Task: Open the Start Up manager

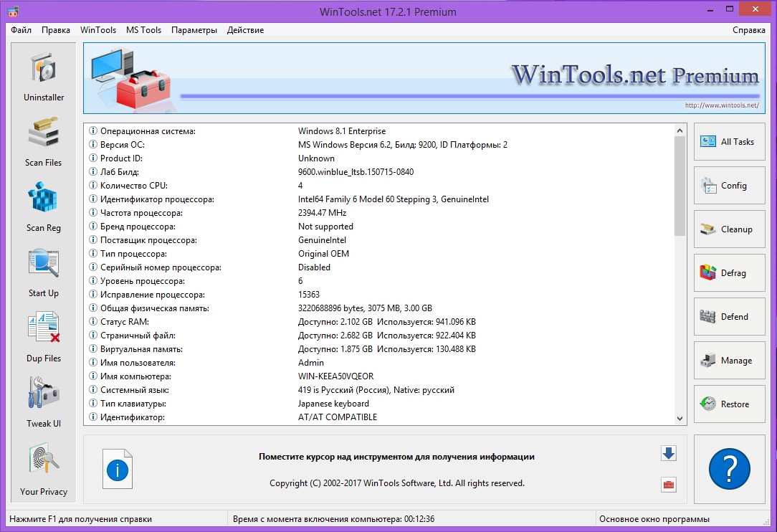Action: pos(44,272)
